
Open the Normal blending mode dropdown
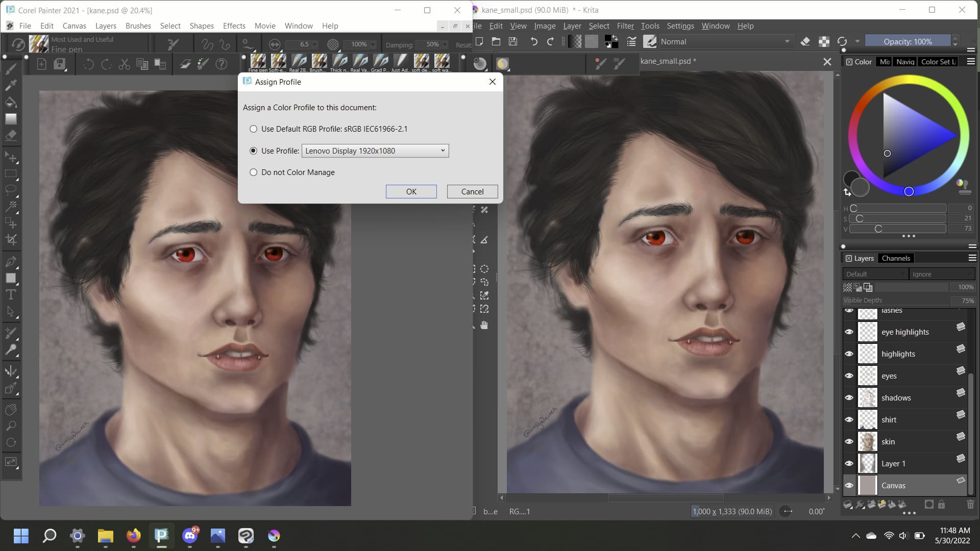point(725,42)
